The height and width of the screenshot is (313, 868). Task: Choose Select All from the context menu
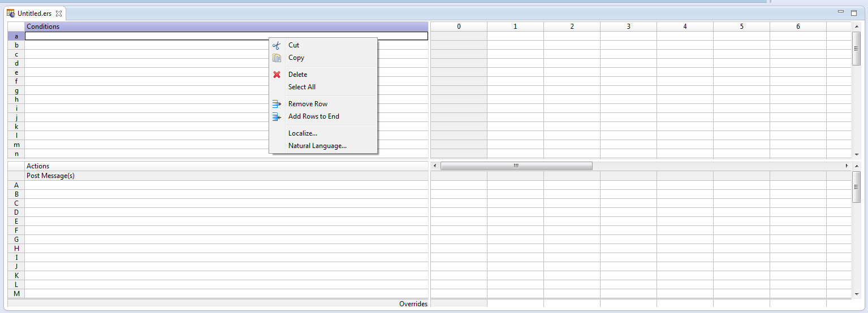coord(302,87)
